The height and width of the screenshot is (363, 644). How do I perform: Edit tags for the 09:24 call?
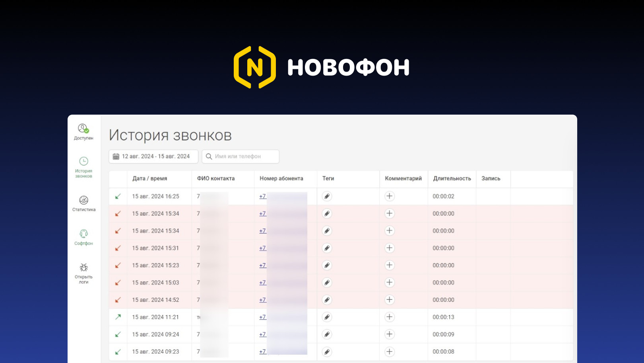(x=327, y=334)
